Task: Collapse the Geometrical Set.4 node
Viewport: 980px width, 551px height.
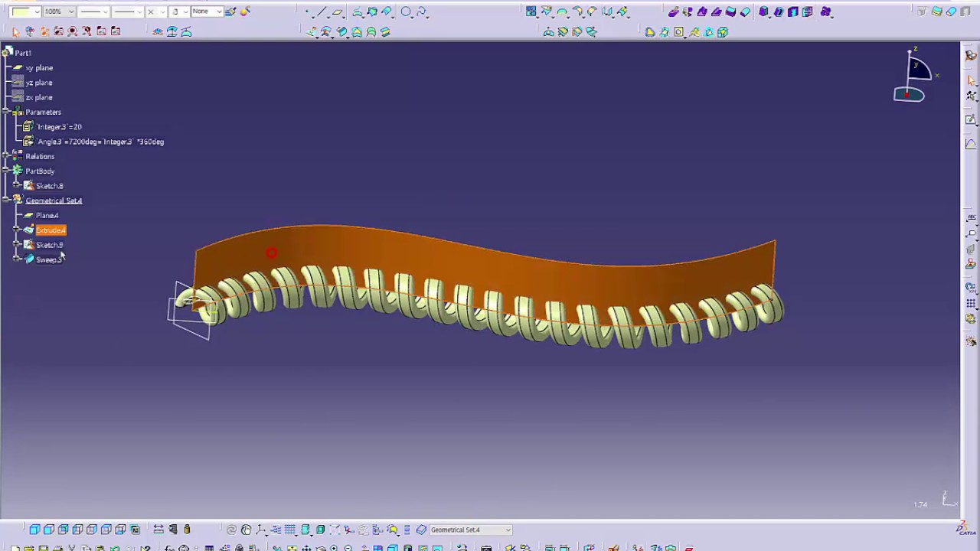Action: [6, 201]
